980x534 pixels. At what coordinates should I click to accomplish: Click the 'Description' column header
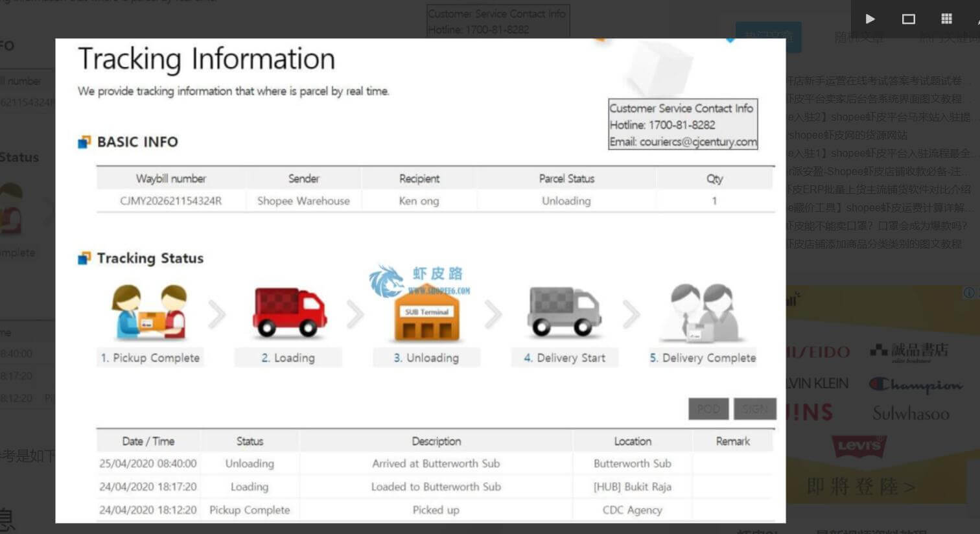[436, 441]
